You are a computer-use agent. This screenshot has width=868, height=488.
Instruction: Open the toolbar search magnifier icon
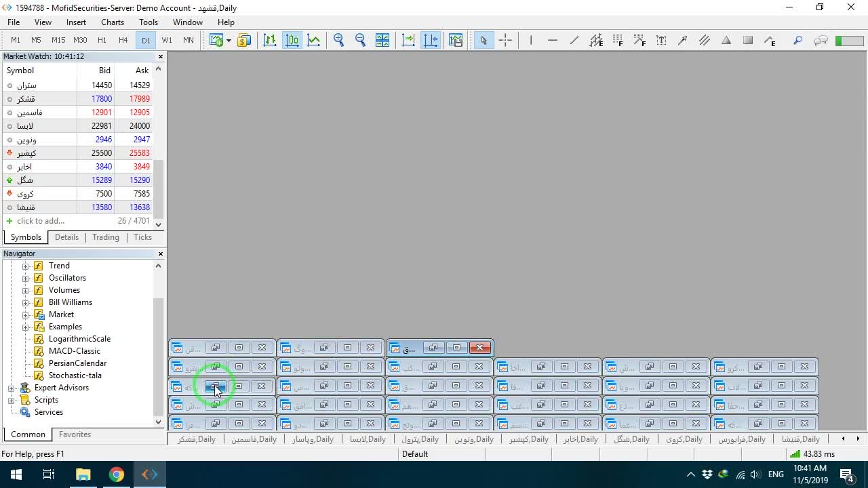pos(797,40)
